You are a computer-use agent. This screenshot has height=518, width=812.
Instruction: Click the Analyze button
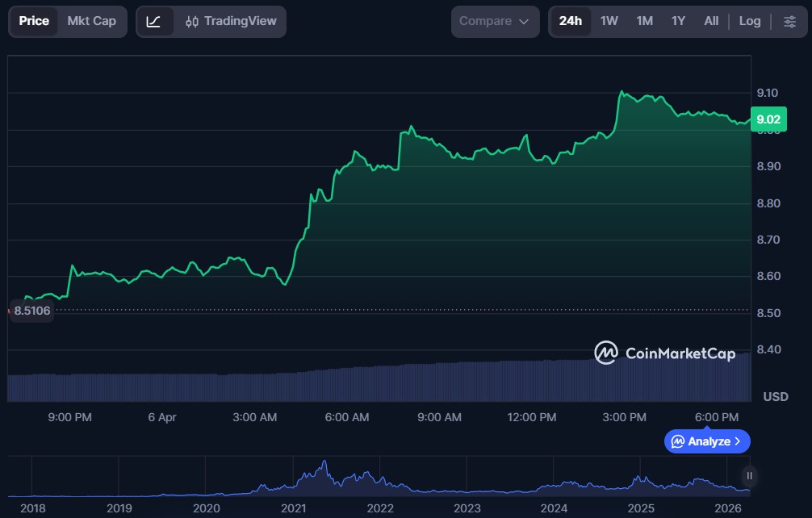pyautogui.click(x=707, y=441)
